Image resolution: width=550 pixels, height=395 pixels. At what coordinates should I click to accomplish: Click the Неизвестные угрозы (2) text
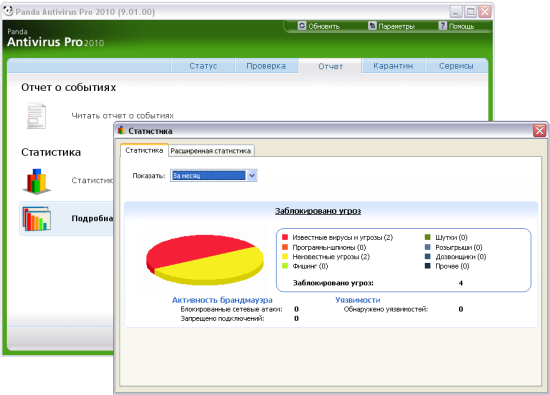[331, 257]
